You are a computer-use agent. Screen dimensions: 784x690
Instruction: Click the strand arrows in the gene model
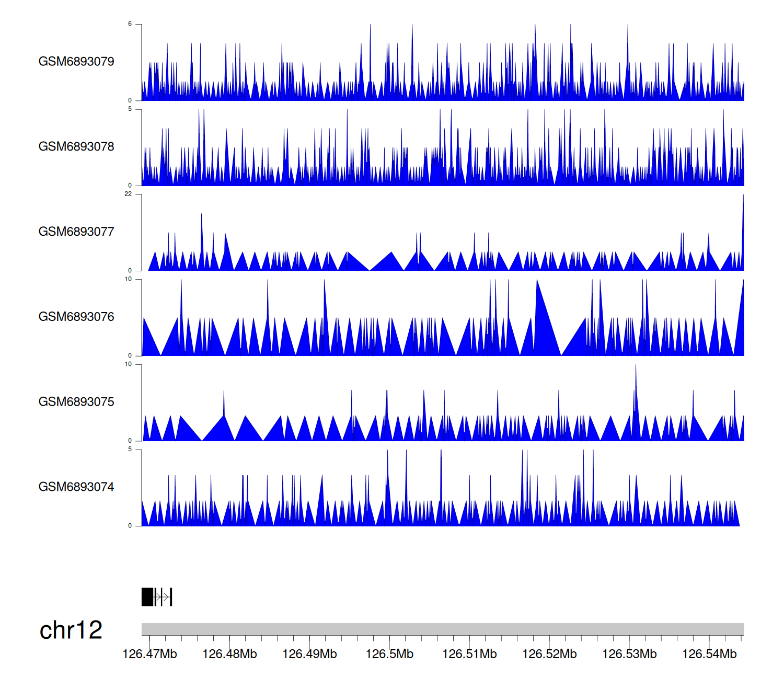163,597
